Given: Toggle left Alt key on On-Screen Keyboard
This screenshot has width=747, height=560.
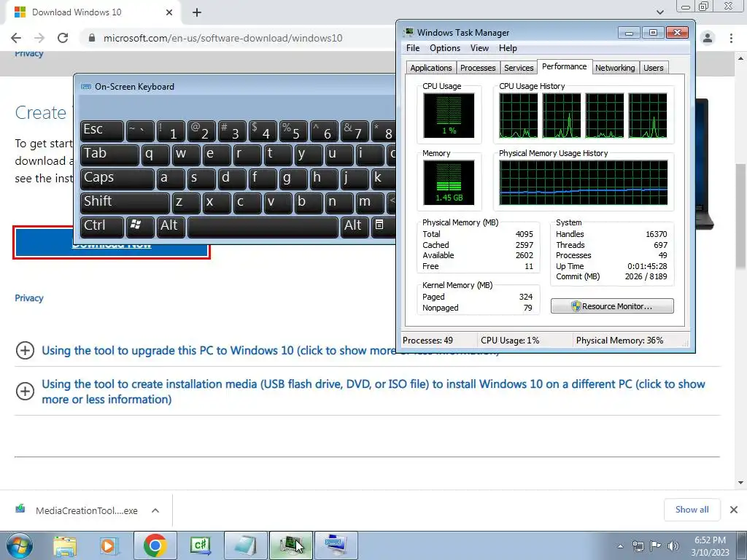Looking at the screenshot, I should point(171,227).
